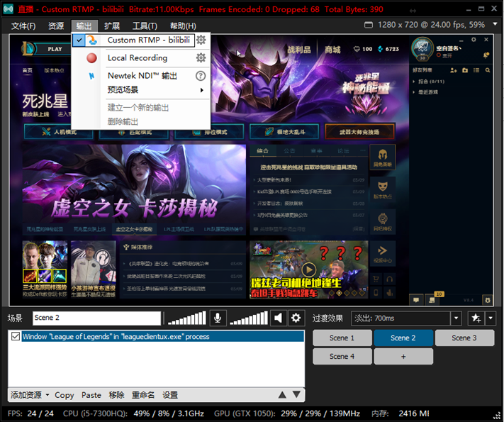The width and height of the screenshot is (504, 422).
Task: Click the League client chat bubble icon
Action: tap(416, 300)
